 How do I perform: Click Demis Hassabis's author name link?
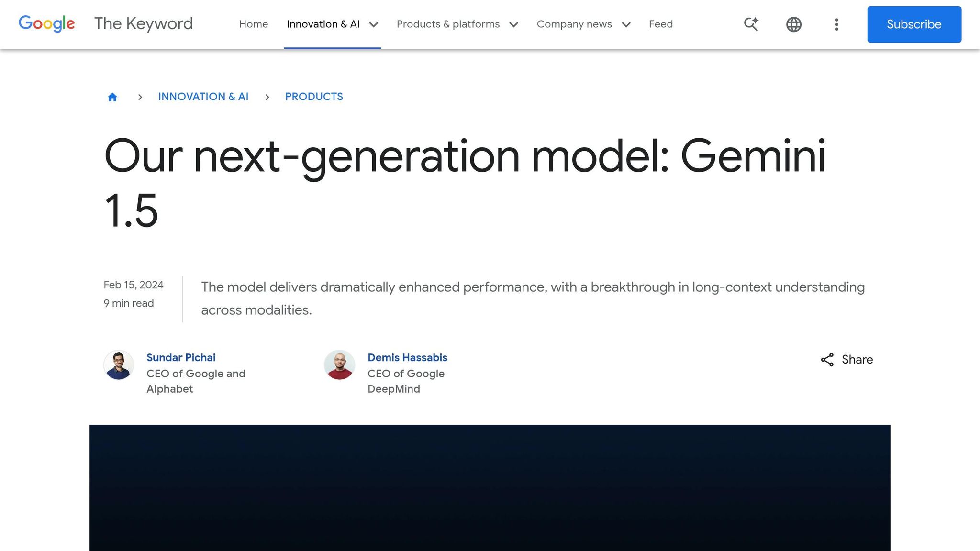[407, 357]
